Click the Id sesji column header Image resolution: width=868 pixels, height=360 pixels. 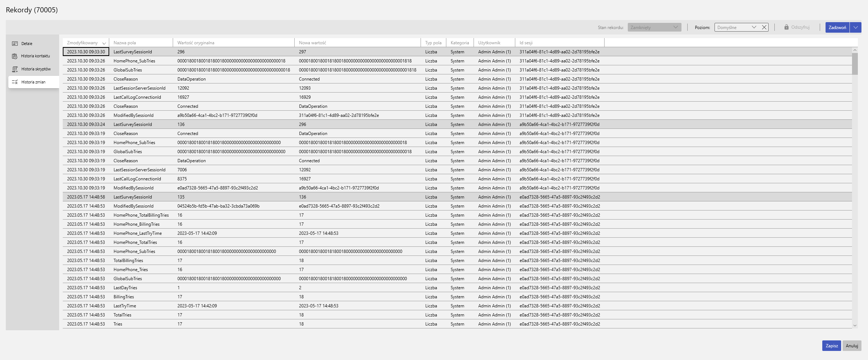526,43
